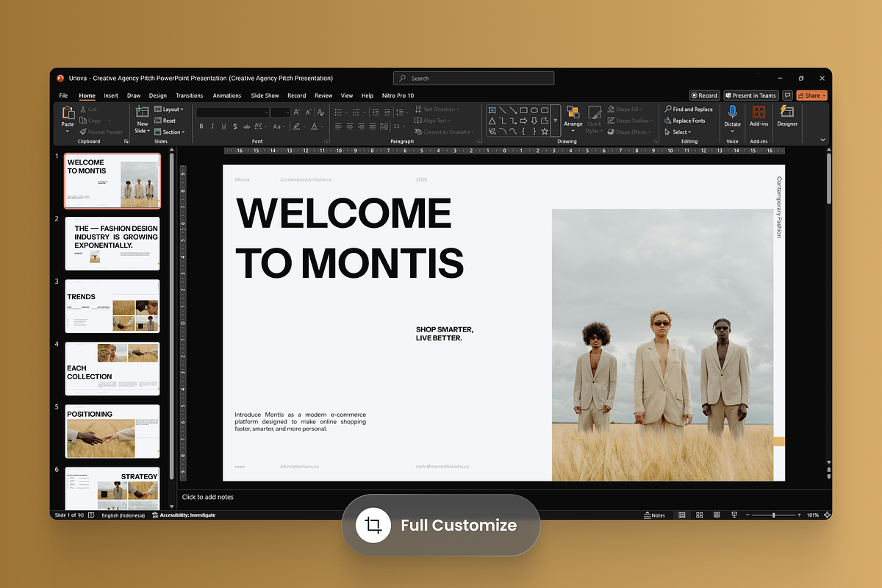
Task: Toggle Strikethrough formatting
Action: pyautogui.click(x=246, y=126)
